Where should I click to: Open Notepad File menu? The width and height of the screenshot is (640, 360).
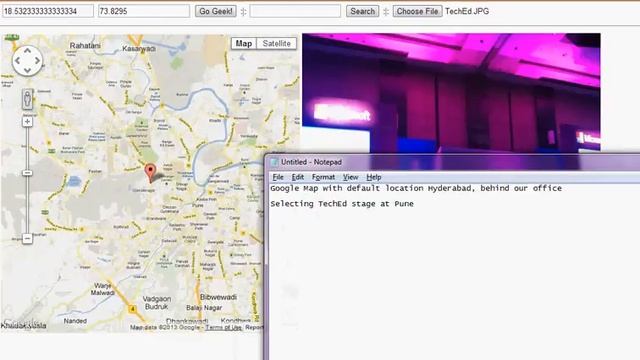pyautogui.click(x=278, y=177)
